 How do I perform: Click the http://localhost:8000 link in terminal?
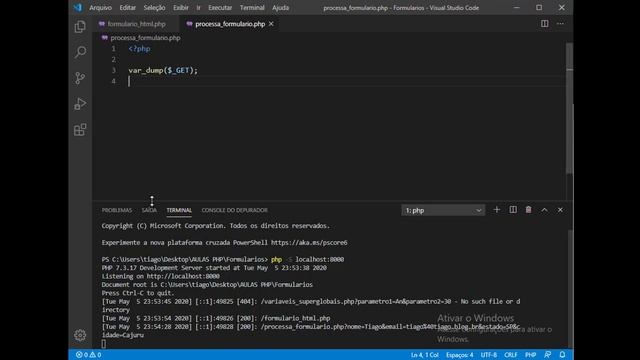tap(183, 276)
